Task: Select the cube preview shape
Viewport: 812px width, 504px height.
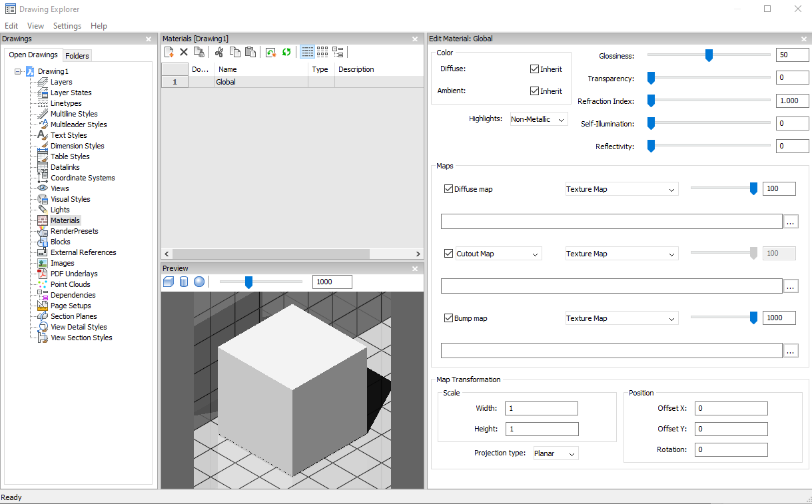Action: [169, 282]
